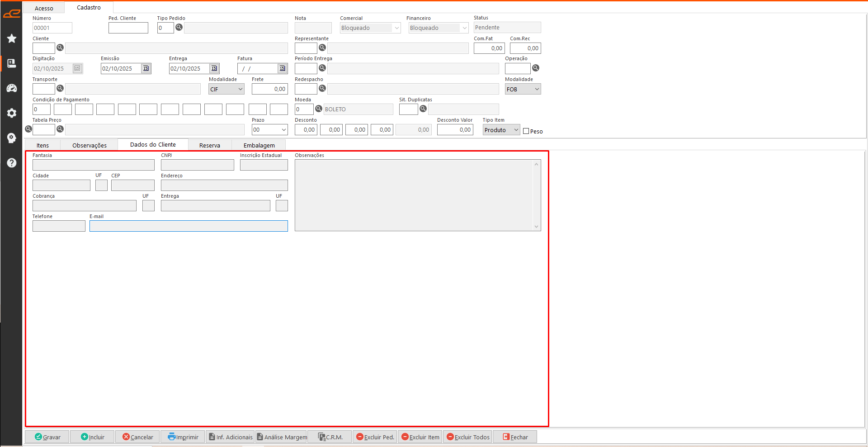The height and width of the screenshot is (447, 868).
Task: Switch to the Itens tab
Action: [43, 145]
